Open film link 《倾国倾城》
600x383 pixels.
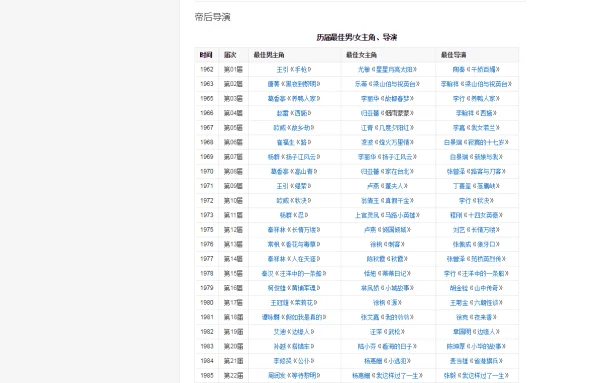pyautogui.click(x=394, y=230)
